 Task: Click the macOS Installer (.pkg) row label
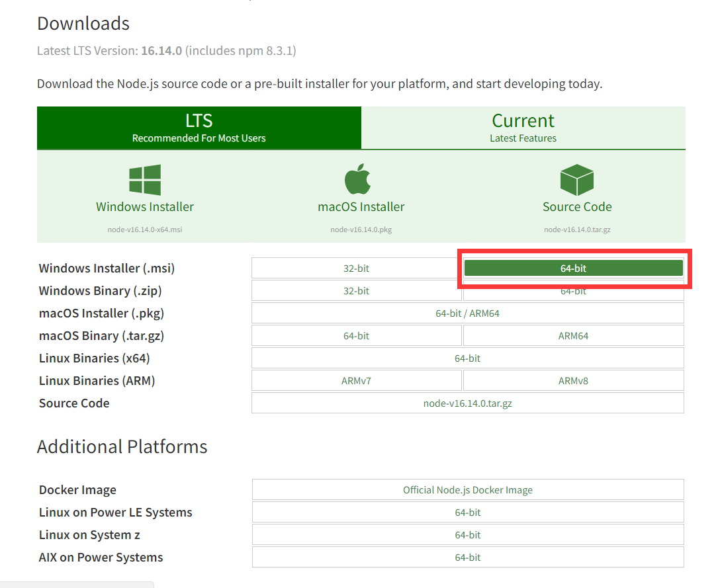tap(101, 313)
